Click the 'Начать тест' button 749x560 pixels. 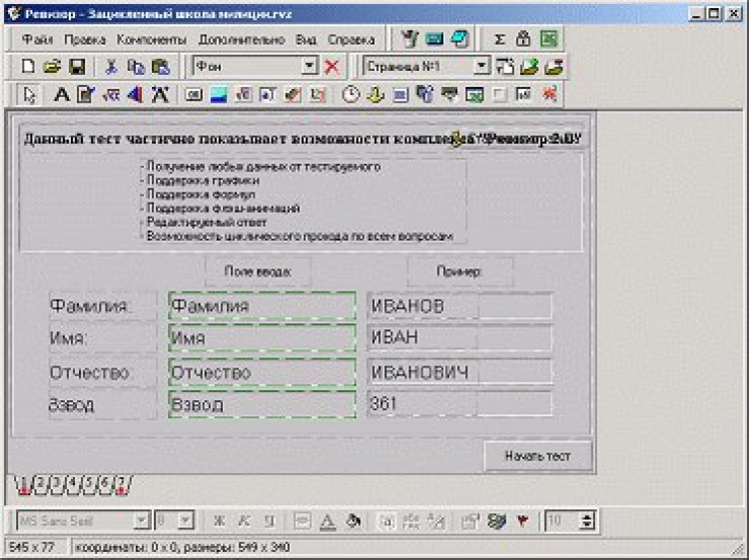click(538, 456)
